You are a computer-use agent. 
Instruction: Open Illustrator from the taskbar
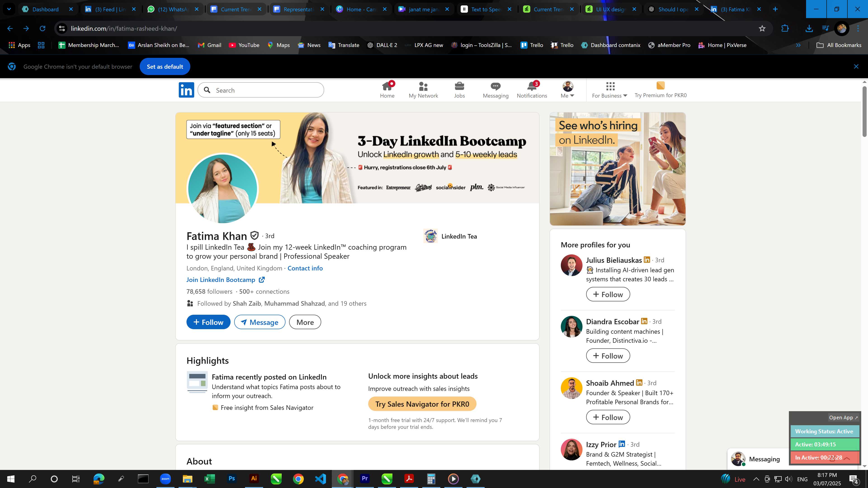click(x=254, y=479)
